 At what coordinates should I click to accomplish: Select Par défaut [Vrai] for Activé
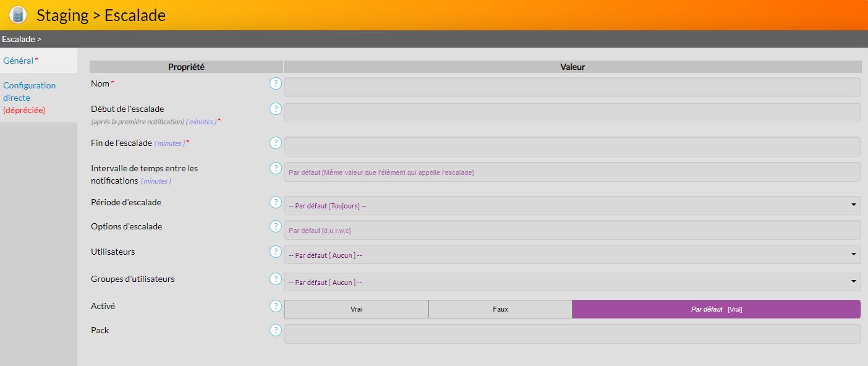pos(716,309)
